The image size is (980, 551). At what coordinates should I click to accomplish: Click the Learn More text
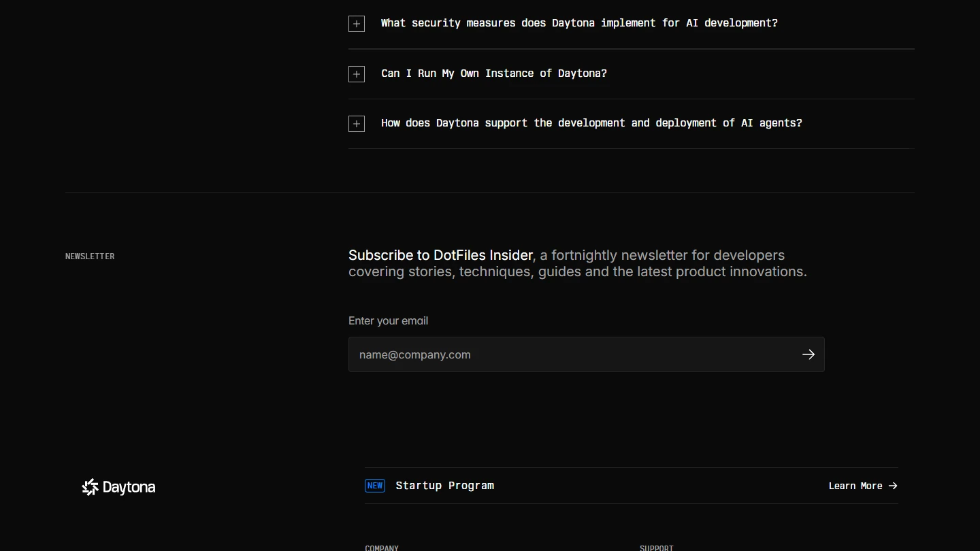click(855, 486)
